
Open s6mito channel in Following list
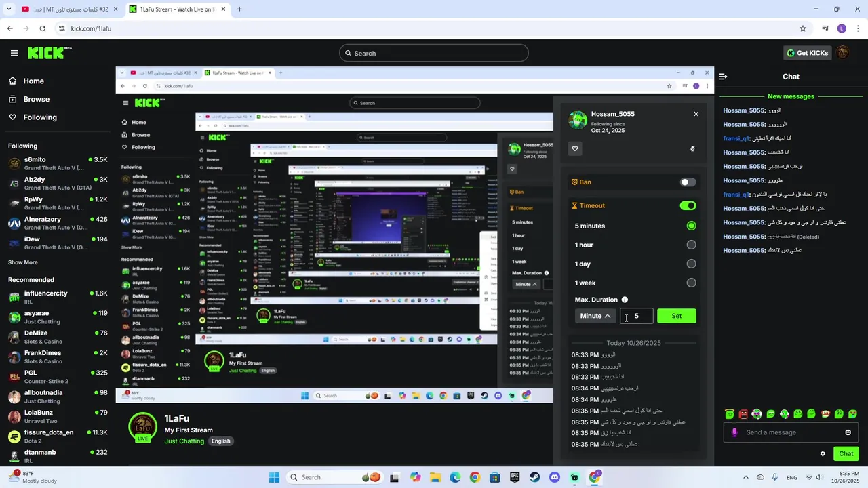coord(58,163)
